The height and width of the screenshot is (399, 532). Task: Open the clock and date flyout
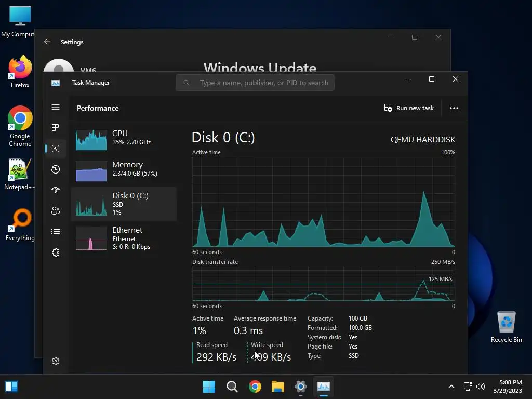508,387
